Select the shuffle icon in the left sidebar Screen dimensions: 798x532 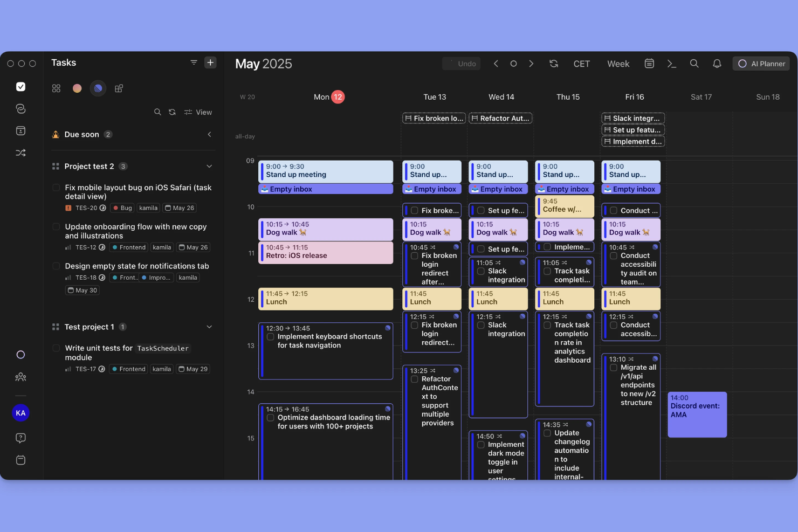pyautogui.click(x=20, y=153)
